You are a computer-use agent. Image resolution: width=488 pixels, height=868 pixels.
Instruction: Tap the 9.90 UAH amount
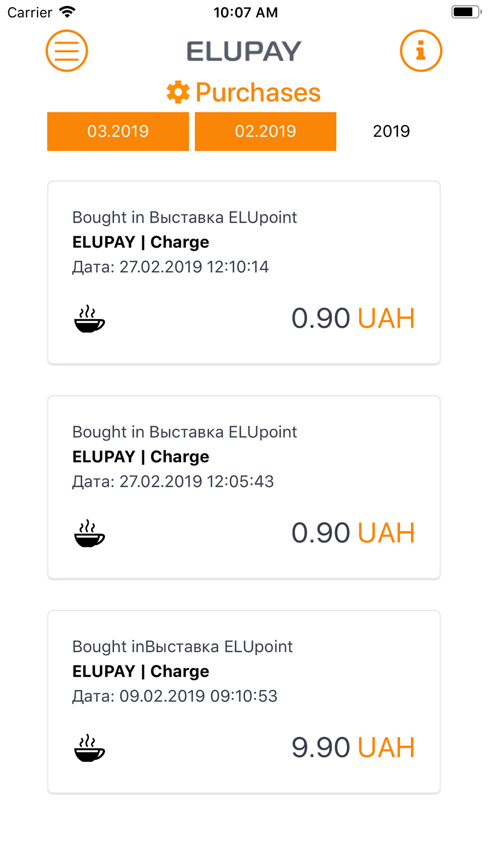(353, 747)
